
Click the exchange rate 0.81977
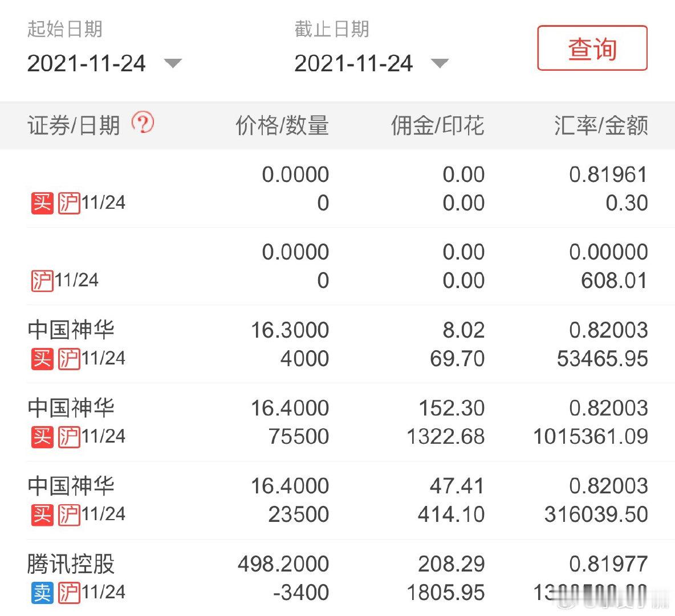tap(608, 564)
